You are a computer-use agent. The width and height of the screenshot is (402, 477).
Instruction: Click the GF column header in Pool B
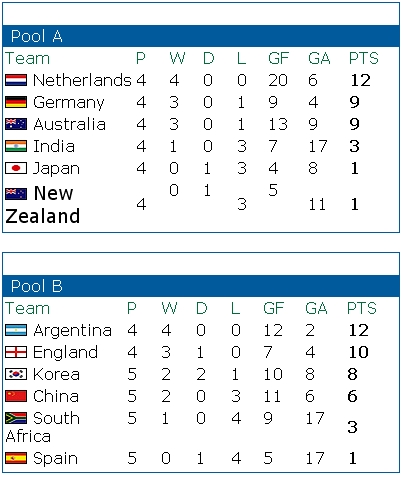(x=273, y=308)
